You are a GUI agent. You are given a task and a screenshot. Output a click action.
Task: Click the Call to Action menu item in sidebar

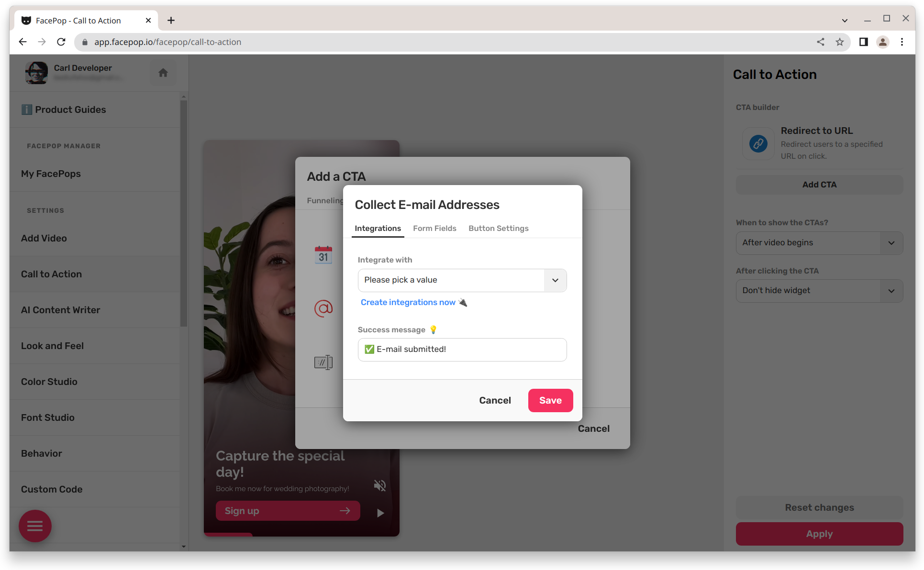click(x=51, y=274)
